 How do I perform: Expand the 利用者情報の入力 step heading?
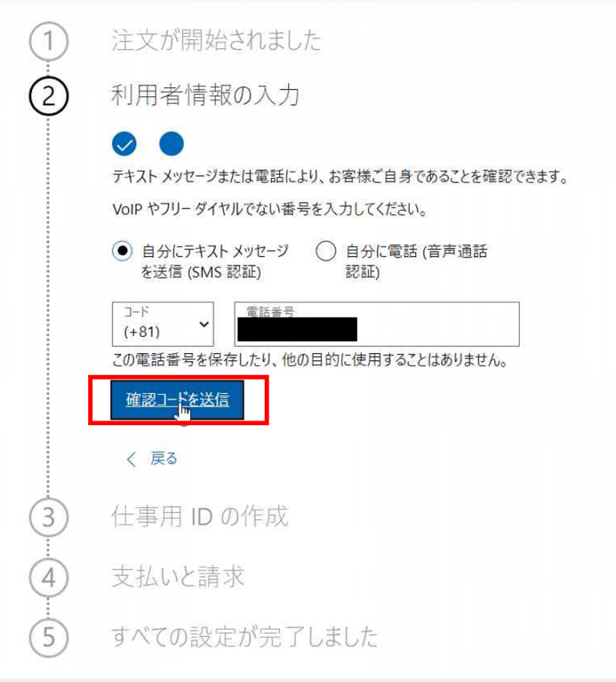(205, 95)
